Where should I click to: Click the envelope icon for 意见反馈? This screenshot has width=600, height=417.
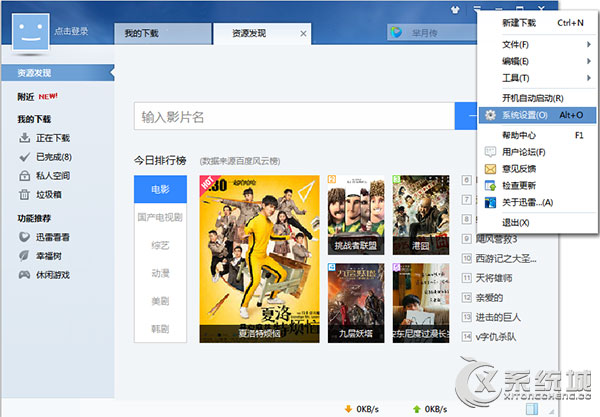(x=490, y=169)
